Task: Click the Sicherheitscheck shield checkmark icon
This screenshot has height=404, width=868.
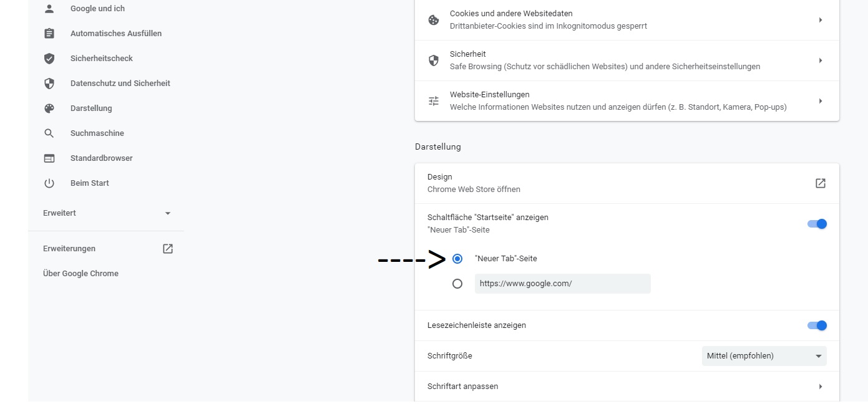Action: tap(49, 59)
